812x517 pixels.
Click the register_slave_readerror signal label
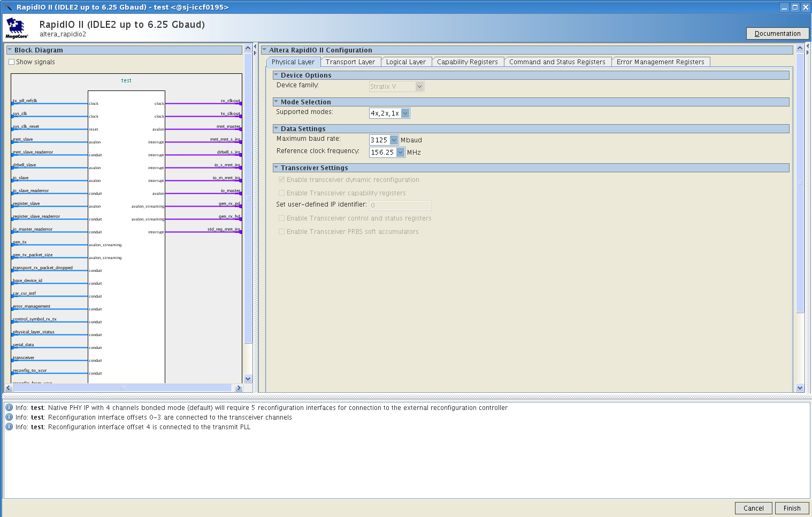36,216
